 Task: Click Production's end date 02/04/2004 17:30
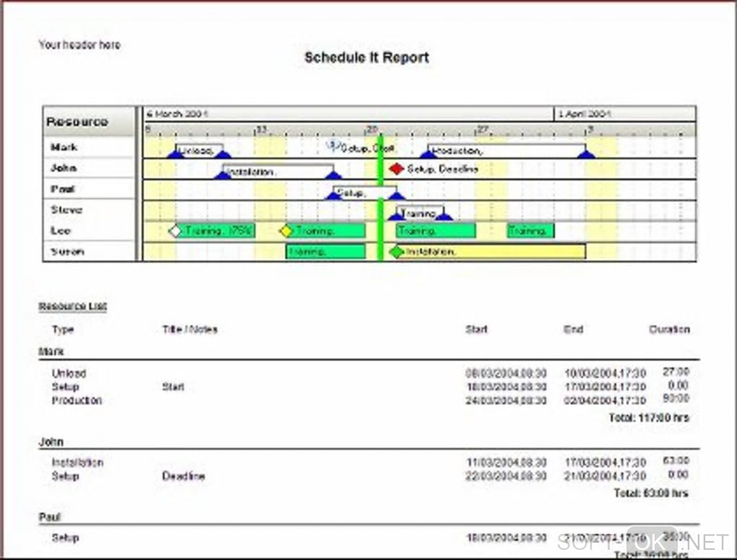pyautogui.click(x=605, y=400)
